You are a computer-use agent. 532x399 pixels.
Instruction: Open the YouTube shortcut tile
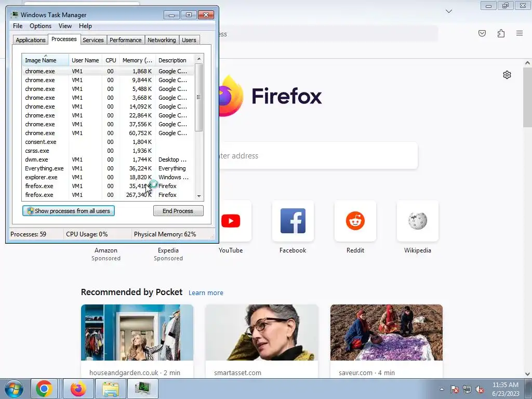tap(231, 221)
